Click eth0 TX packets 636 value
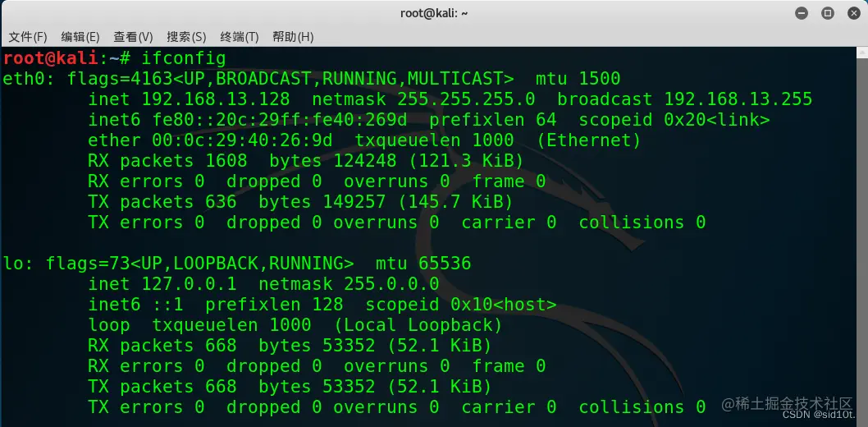 coord(221,202)
